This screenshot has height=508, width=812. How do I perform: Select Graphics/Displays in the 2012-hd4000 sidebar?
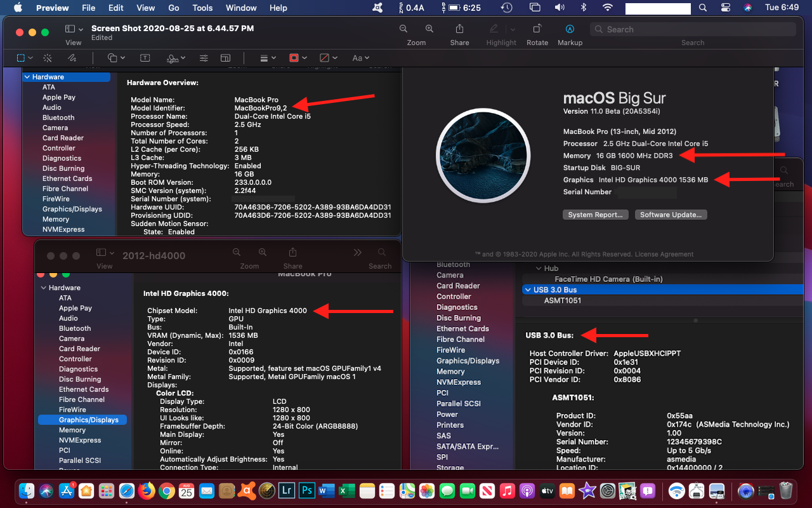click(x=82, y=420)
